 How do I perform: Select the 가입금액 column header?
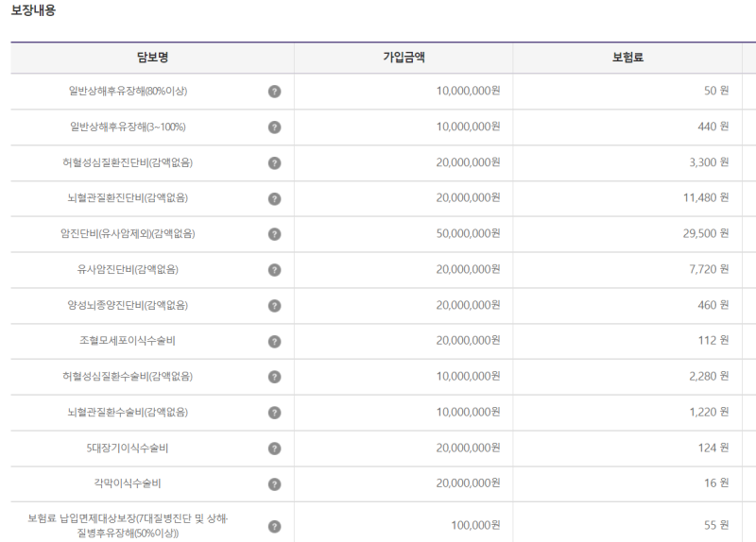(404, 58)
